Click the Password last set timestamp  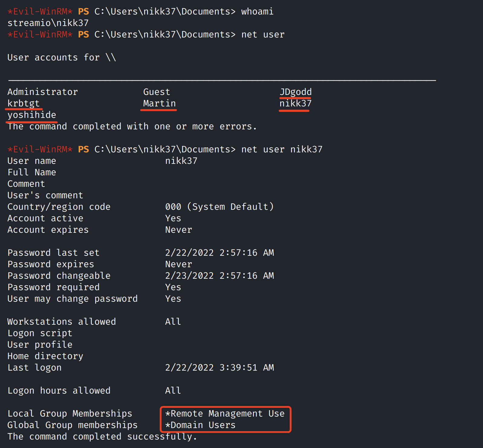coord(219,253)
